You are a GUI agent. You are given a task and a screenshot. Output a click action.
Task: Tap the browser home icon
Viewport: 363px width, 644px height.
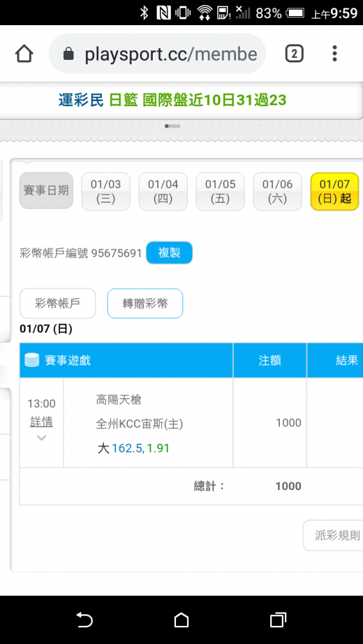(25, 54)
